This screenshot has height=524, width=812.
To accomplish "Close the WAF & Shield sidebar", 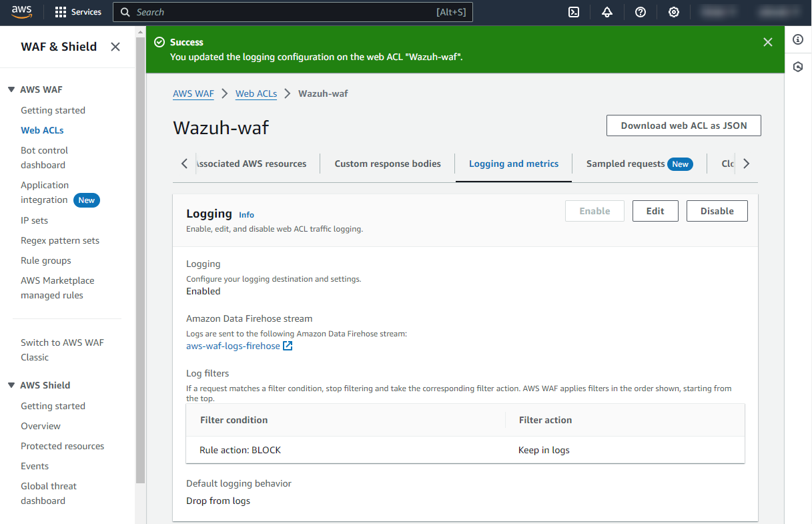I will tap(115, 47).
